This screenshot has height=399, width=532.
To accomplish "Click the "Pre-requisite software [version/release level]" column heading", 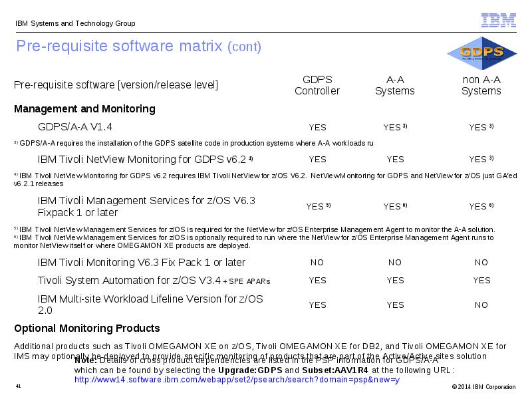I will pos(116,85).
